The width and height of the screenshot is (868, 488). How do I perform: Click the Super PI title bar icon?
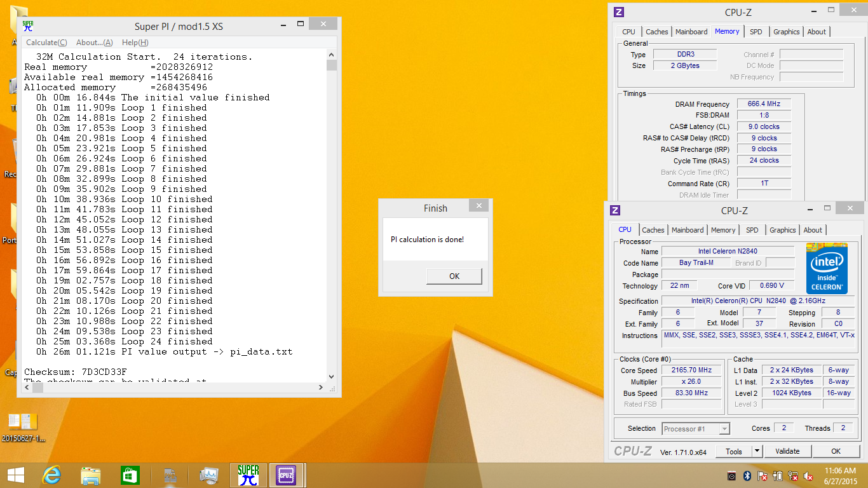[27, 25]
